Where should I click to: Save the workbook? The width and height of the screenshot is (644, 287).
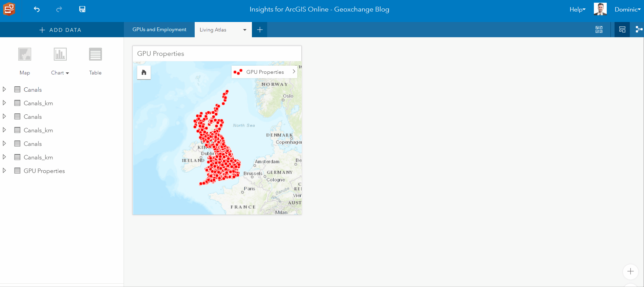click(x=82, y=9)
